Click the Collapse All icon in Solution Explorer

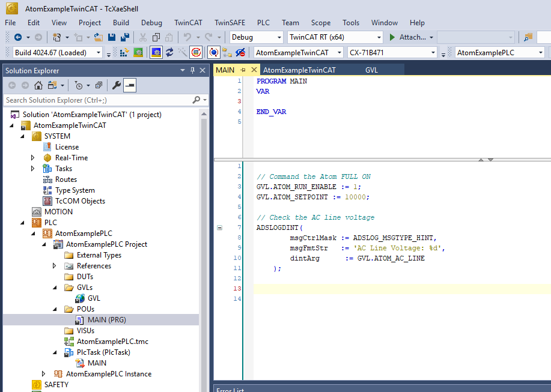[x=99, y=85]
